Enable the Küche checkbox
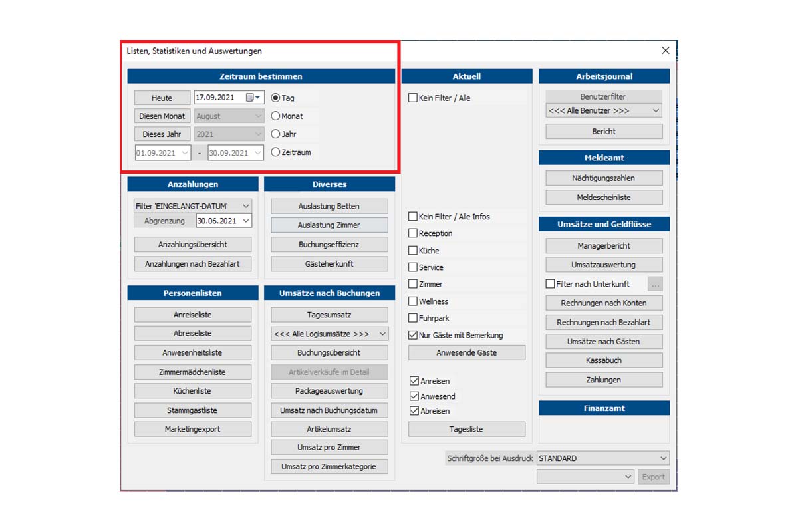This screenshot has width=798, height=532. coord(413,251)
